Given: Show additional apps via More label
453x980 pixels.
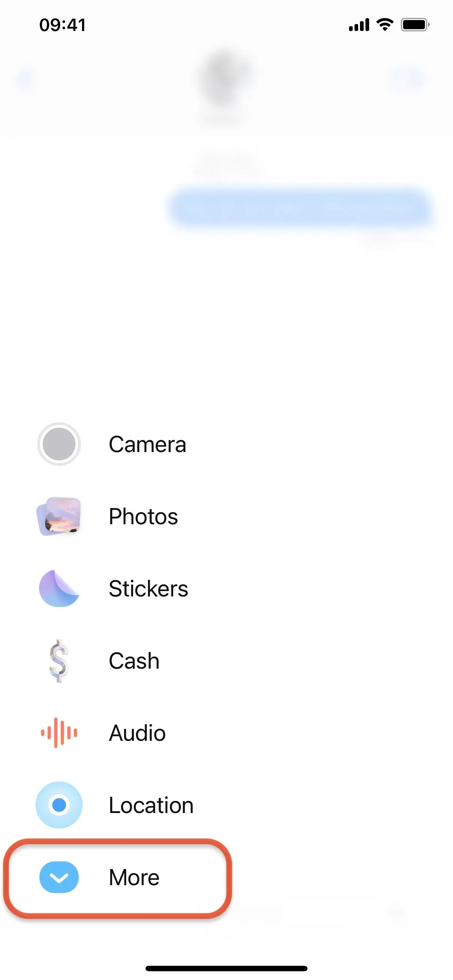Looking at the screenshot, I should pyautogui.click(x=134, y=877).
